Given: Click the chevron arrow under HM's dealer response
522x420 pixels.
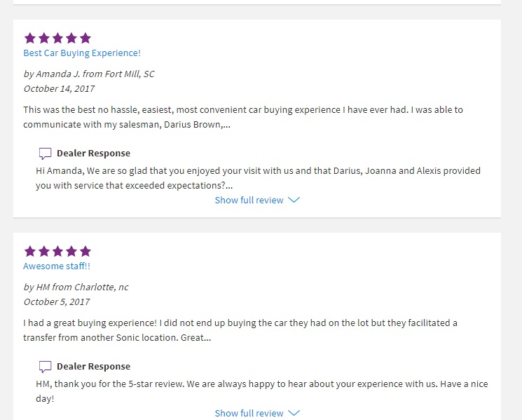Looking at the screenshot, I should click(x=294, y=413).
